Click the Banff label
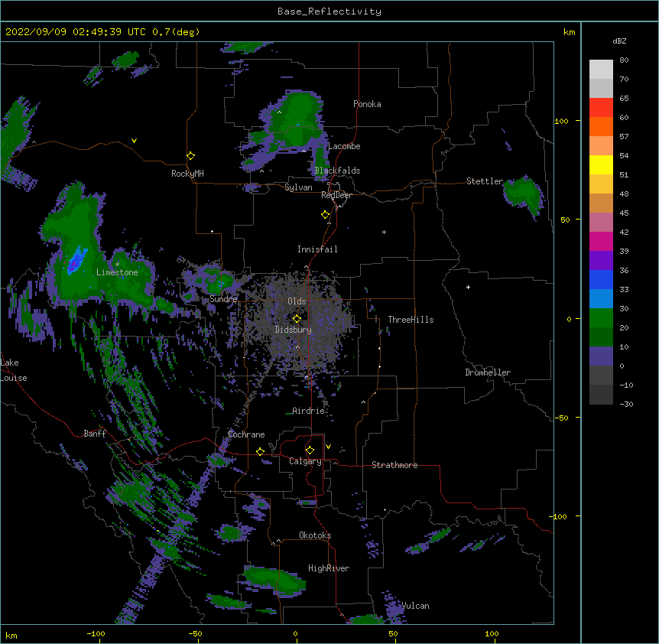Viewport: 659px width, 644px height. [x=95, y=434]
